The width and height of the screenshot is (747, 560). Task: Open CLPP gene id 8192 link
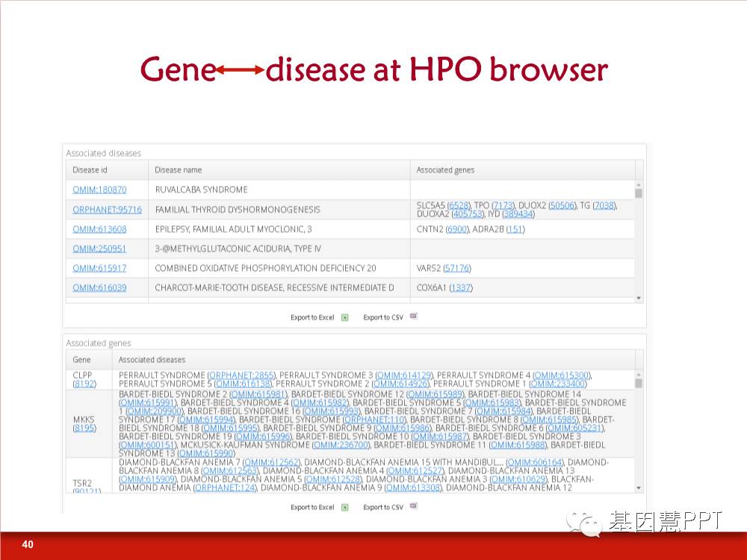pos(84,384)
